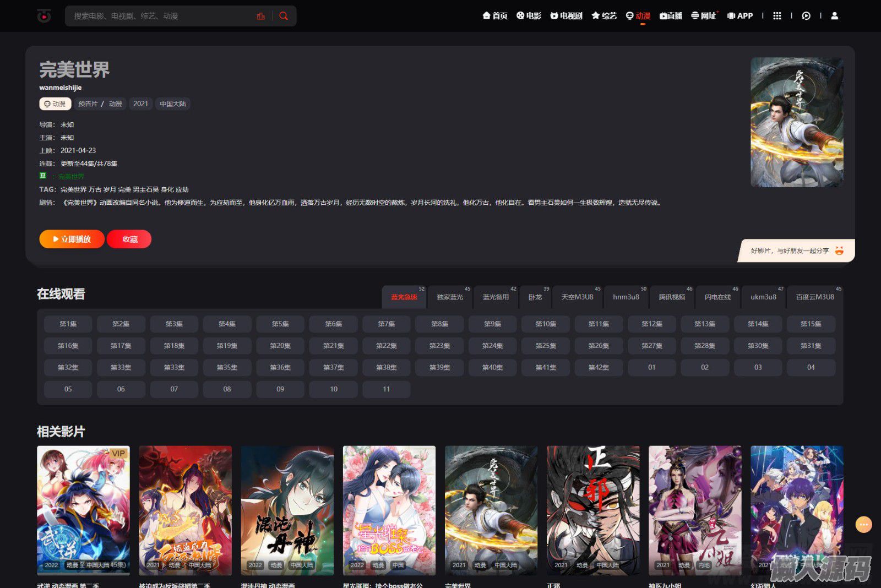Open the watch history icon
881x588 pixels.
pyautogui.click(x=806, y=16)
